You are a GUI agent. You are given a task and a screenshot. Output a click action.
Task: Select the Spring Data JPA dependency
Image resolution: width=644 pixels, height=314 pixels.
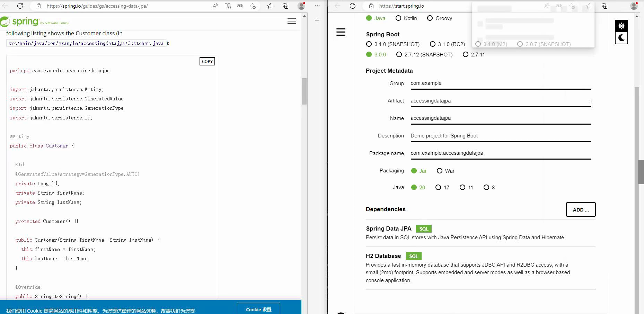pyautogui.click(x=481, y=233)
